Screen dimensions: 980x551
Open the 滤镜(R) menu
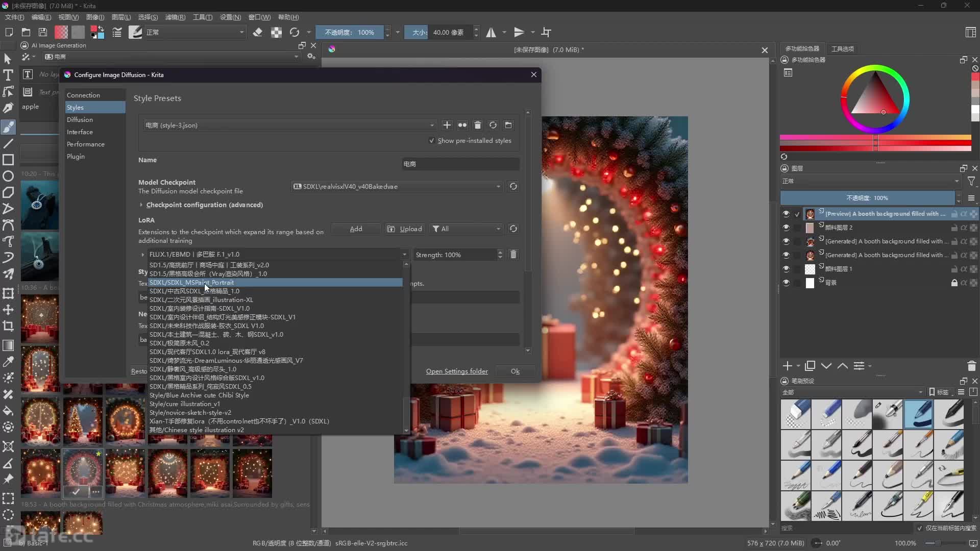click(x=175, y=17)
